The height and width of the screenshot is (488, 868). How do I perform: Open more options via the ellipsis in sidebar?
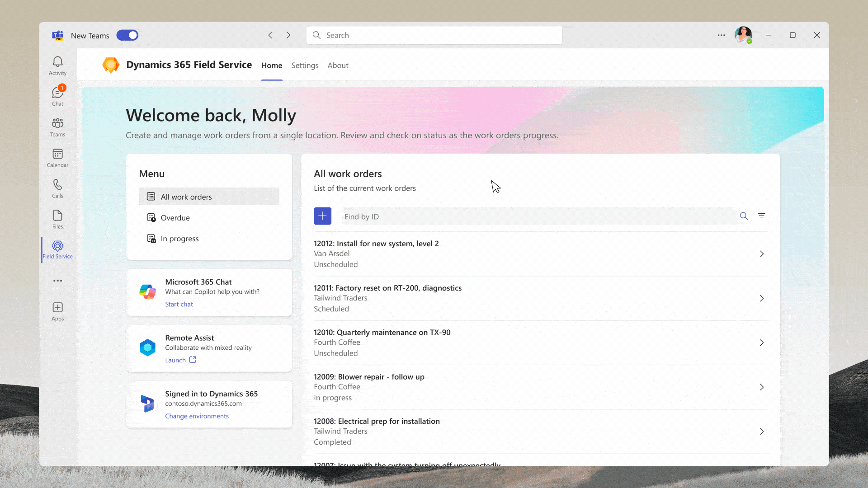57,281
